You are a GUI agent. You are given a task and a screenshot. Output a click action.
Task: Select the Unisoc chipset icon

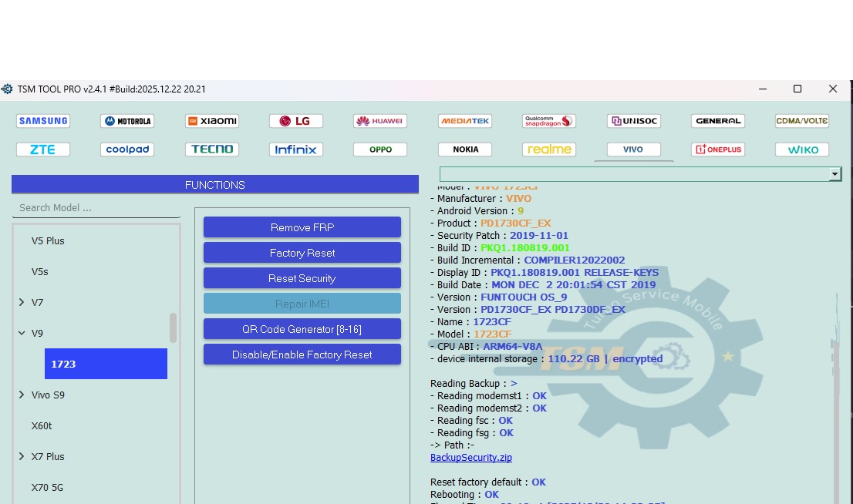(634, 121)
